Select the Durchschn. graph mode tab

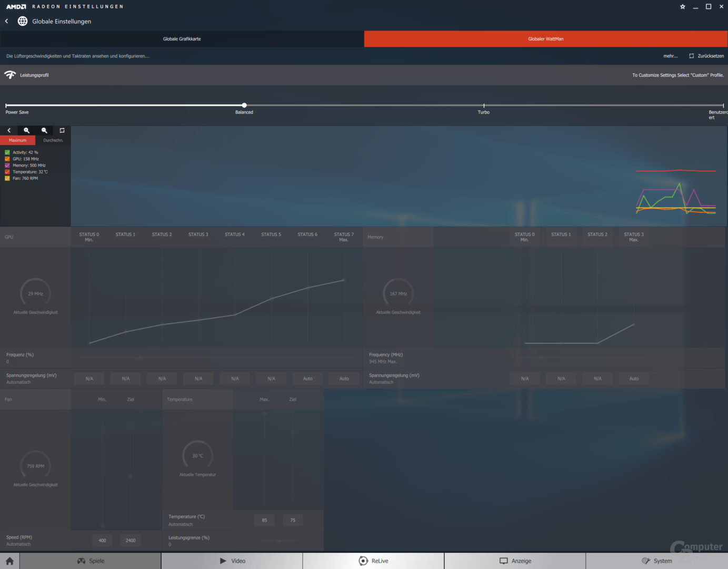click(x=53, y=140)
